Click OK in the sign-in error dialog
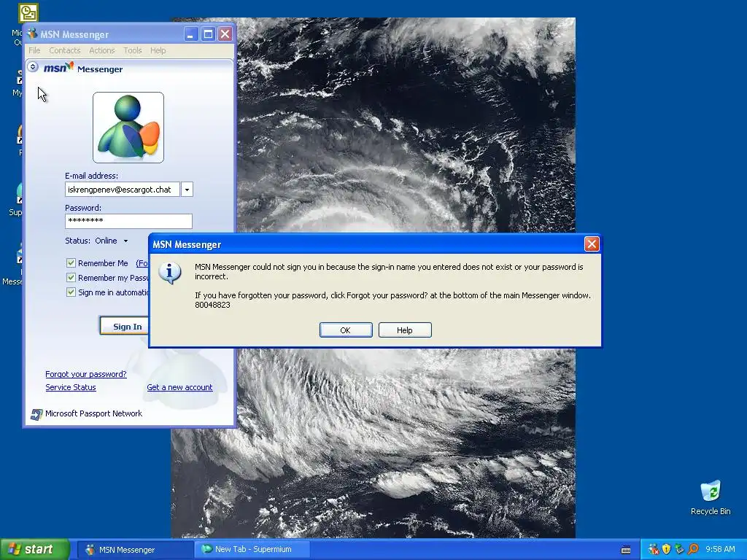Screen dimensions: 747x560 [x=346, y=330]
